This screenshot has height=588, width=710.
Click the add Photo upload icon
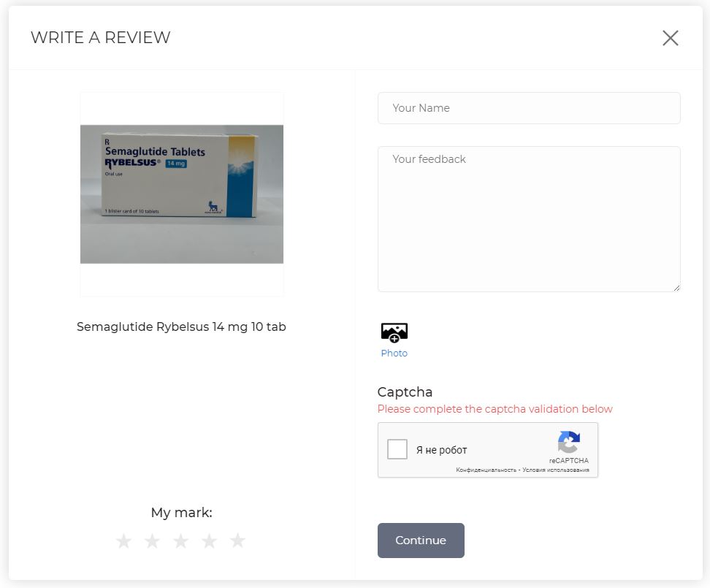coord(394,332)
